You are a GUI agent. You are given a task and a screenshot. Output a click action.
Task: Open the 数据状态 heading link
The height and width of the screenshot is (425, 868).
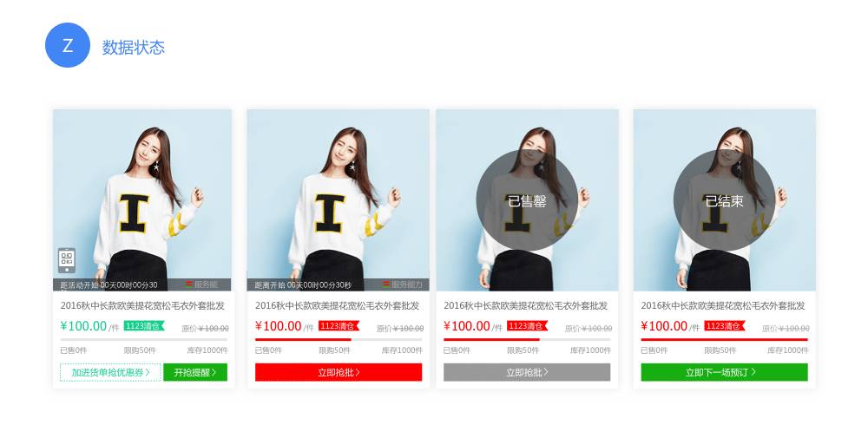click(x=134, y=47)
